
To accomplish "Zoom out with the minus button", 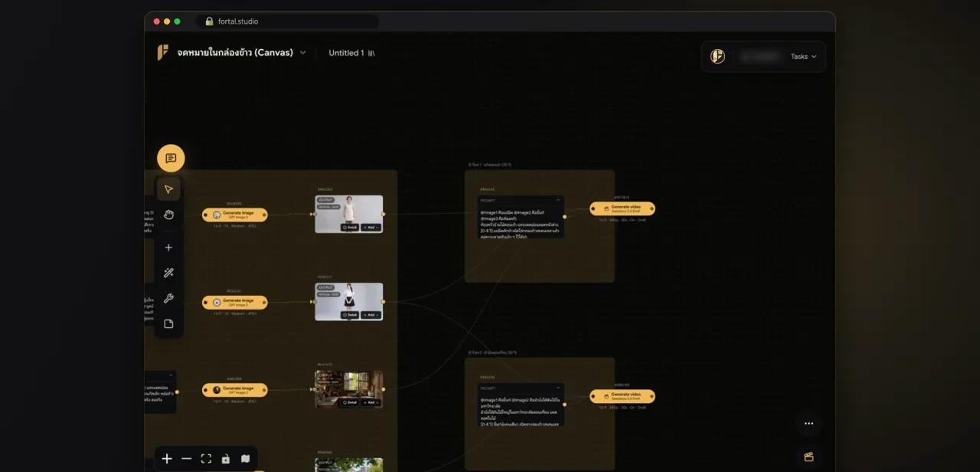I will click(x=187, y=459).
